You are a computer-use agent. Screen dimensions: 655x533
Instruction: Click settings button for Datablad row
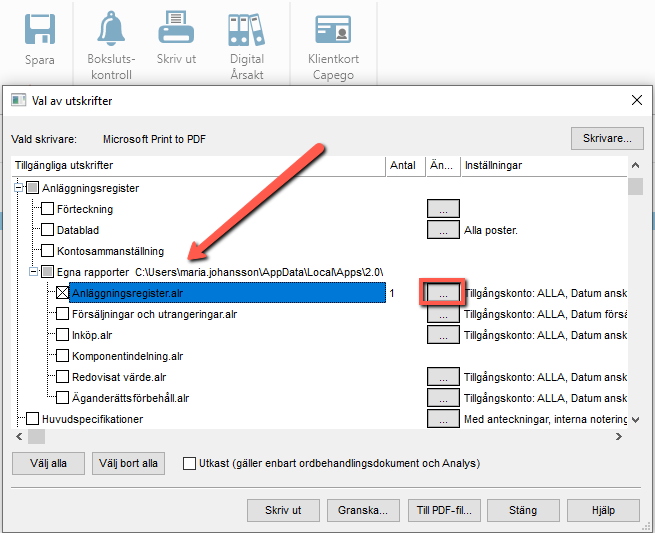point(443,230)
